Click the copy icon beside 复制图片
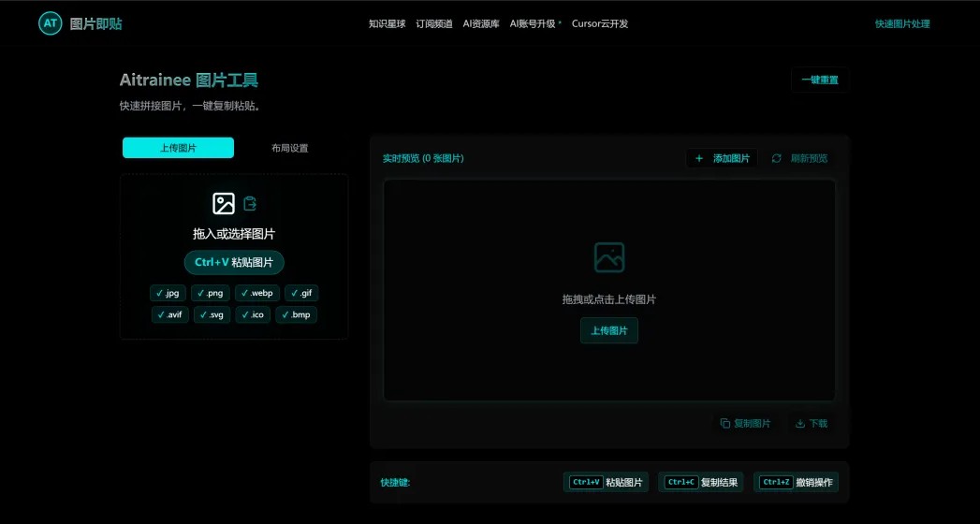The width and height of the screenshot is (980, 524). coord(725,424)
